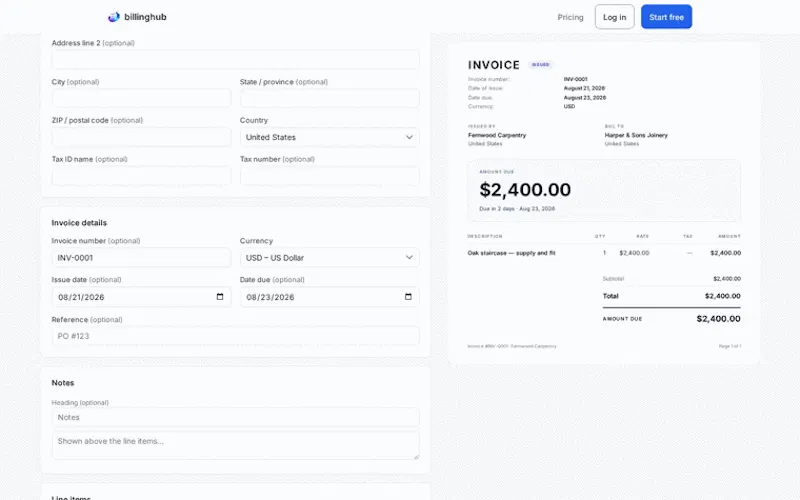Click the USD currency value in preview
Screen dimensions: 800x500
(x=569, y=107)
